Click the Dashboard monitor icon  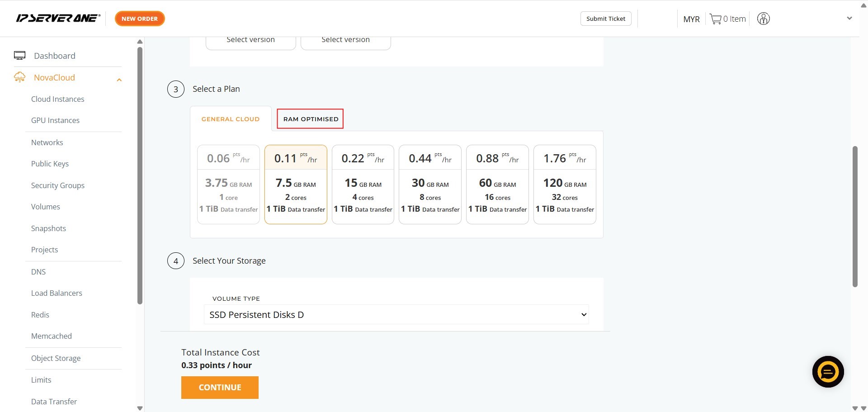(19, 56)
